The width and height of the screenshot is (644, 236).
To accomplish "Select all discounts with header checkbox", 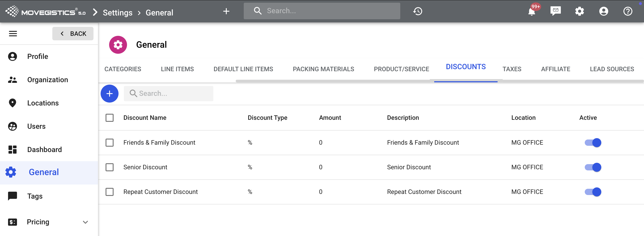I will click(110, 118).
